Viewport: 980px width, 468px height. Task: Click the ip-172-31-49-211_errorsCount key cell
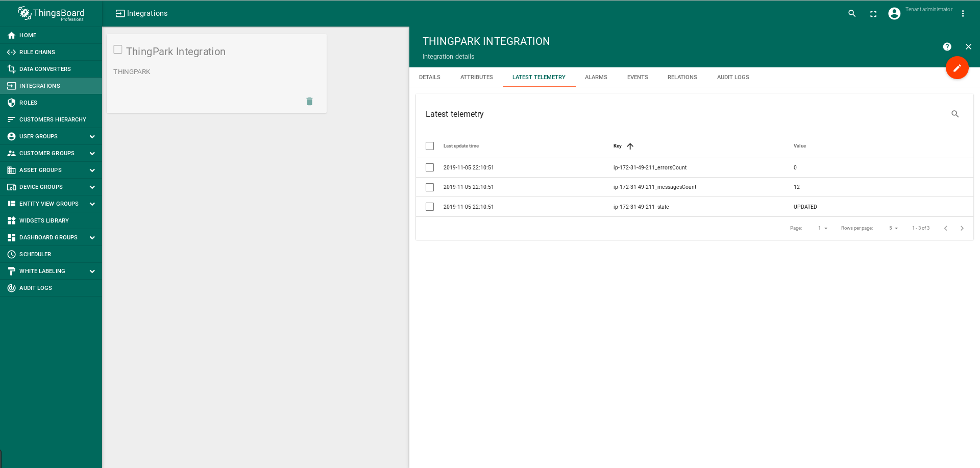pos(650,167)
